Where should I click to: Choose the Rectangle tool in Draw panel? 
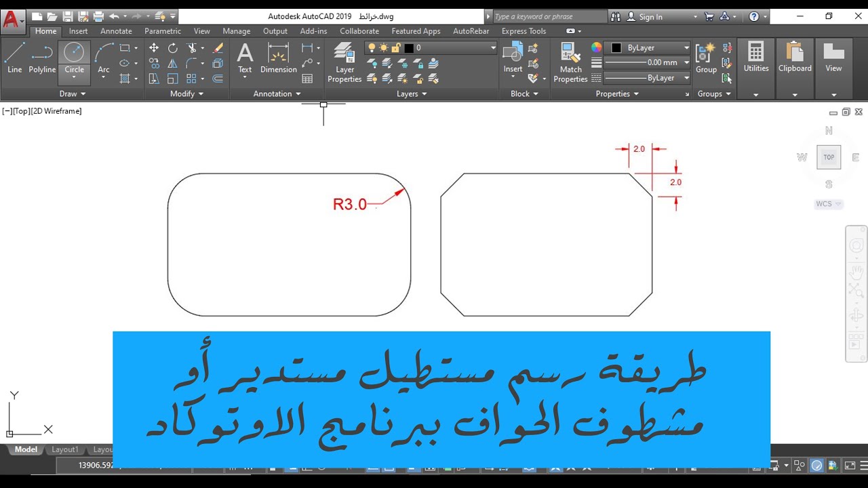tap(124, 48)
